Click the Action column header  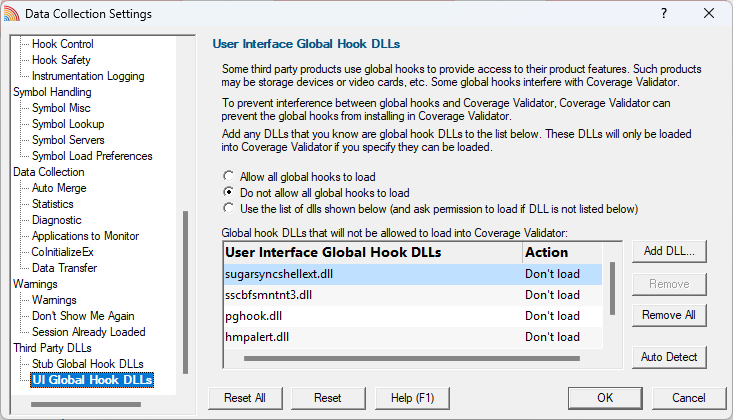[x=562, y=253]
